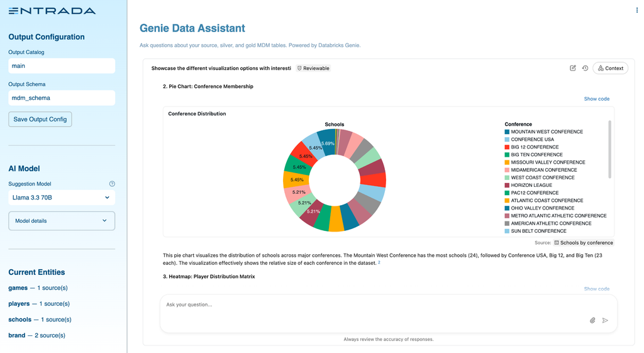Save the output configuration
Viewport: 644px width, 353px height.
pyautogui.click(x=40, y=119)
